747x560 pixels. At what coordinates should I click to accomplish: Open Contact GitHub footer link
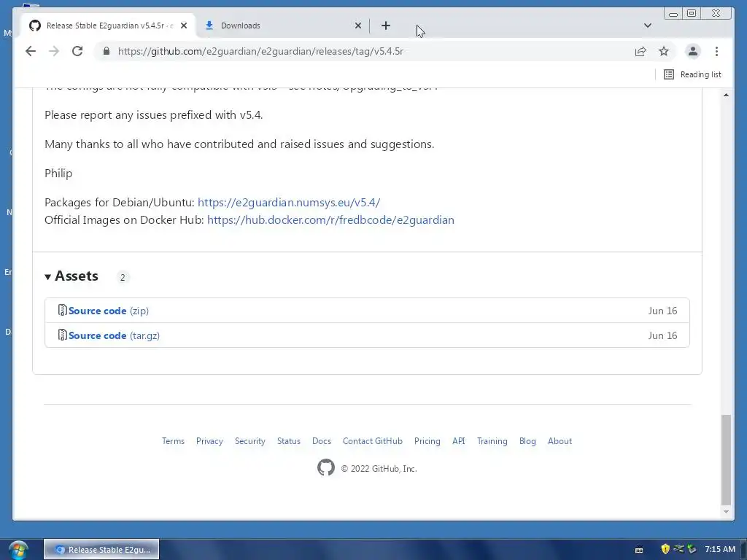coord(373,441)
